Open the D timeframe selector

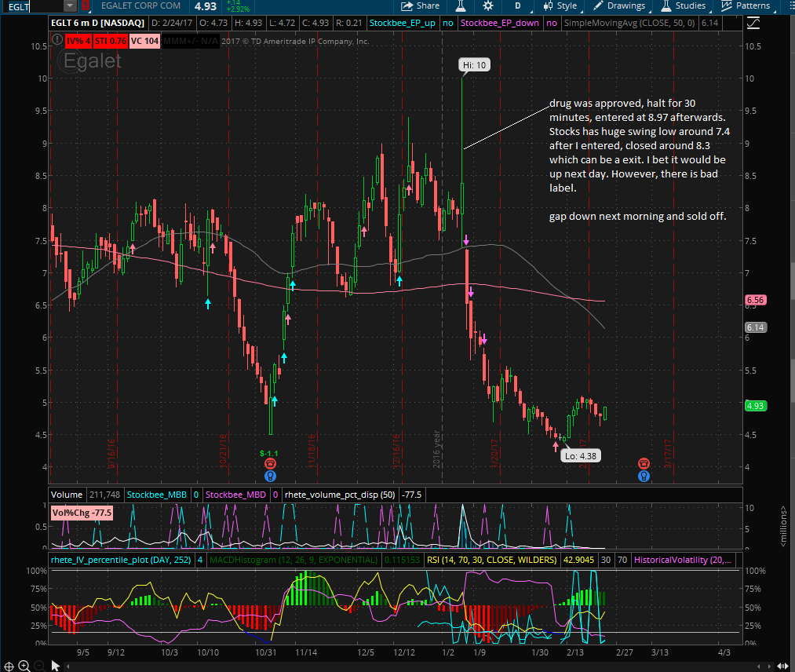coord(518,5)
